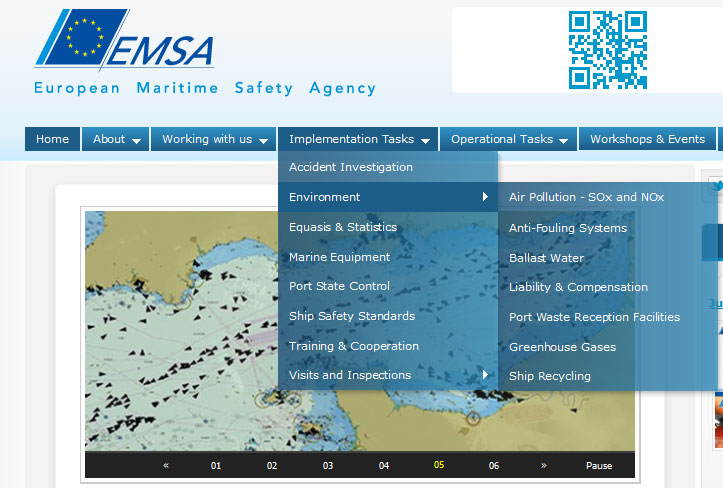Open Anti-Fouling Systems page

(568, 228)
